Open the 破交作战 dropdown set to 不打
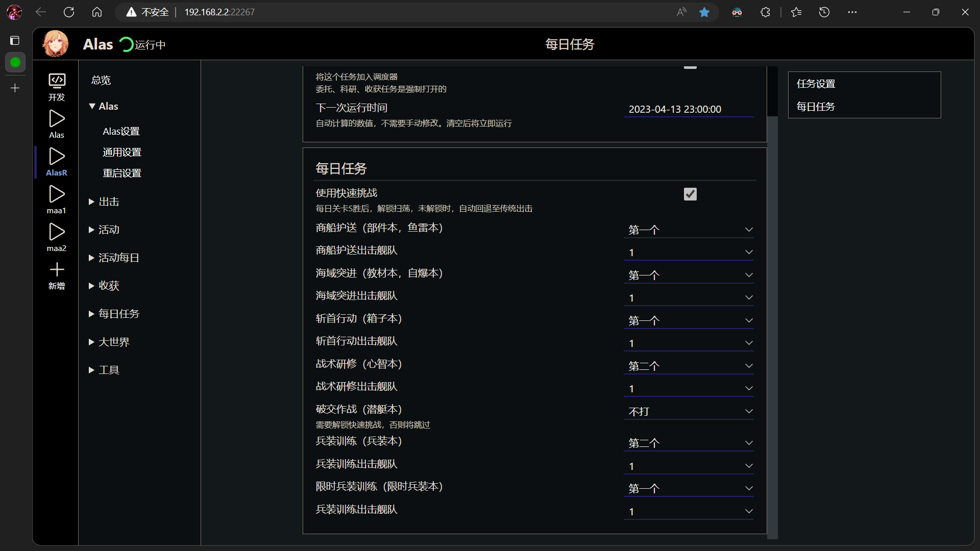The height and width of the screenshot is (551, 980). point(689,411)
